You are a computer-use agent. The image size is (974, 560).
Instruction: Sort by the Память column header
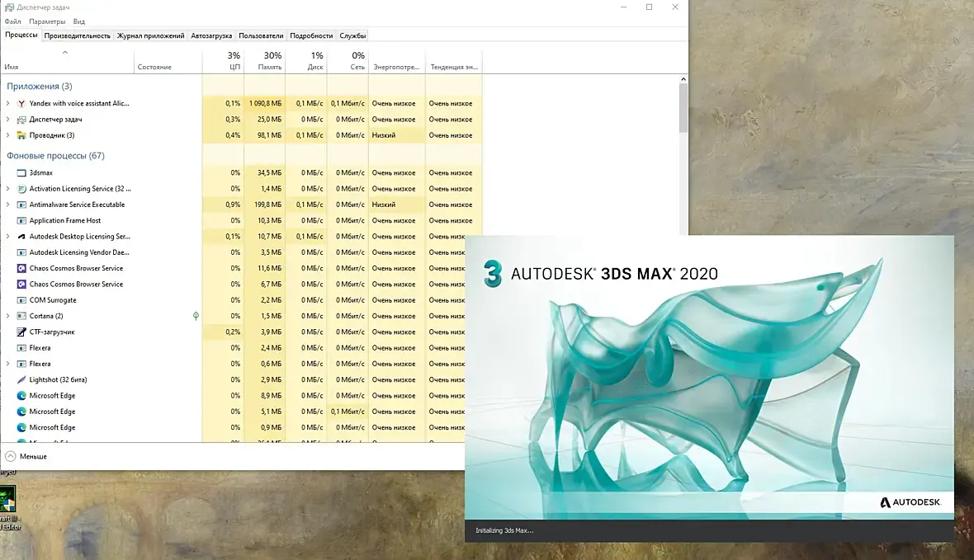pyautogui.click(x=265, y=61)
